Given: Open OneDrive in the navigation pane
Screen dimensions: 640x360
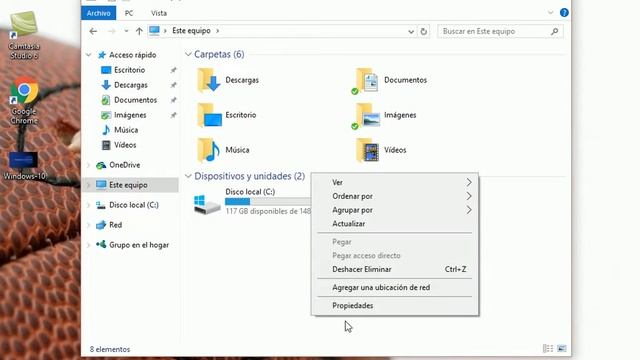Looking at the screenshot, I should point(124,165).
